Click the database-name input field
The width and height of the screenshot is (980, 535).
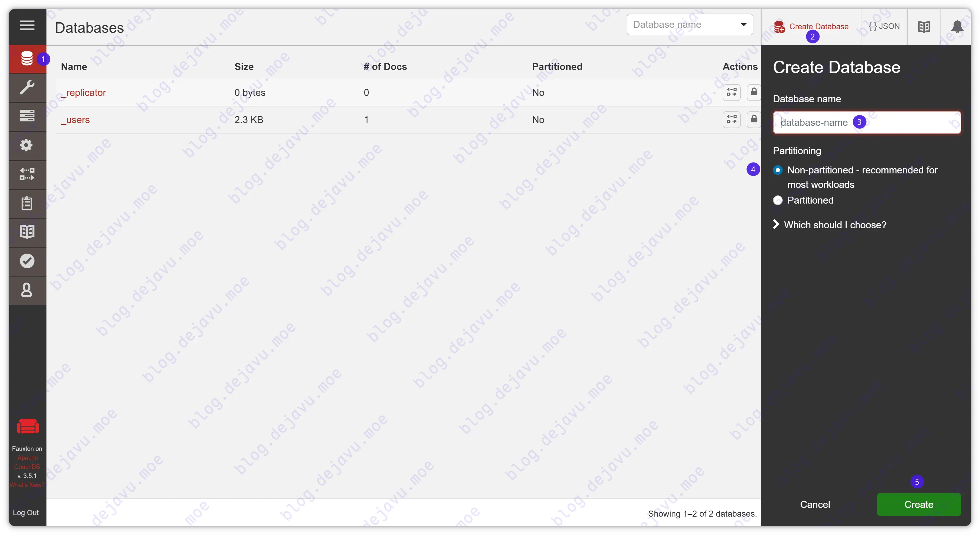click(905, 122)
